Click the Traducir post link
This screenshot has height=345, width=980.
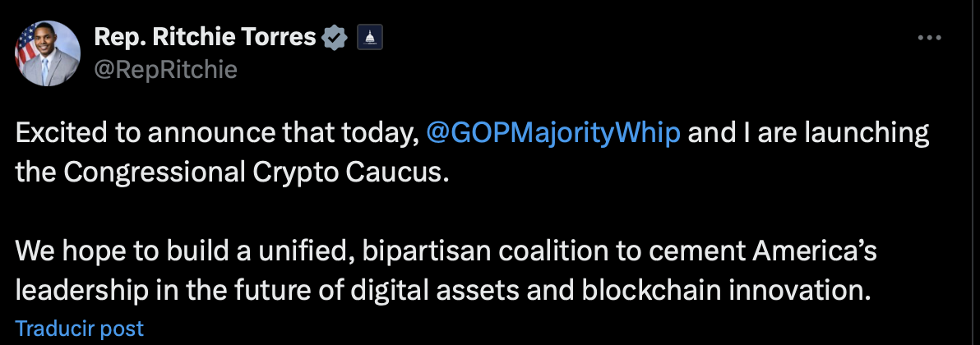pyautogui.click(x=80, y=329)
